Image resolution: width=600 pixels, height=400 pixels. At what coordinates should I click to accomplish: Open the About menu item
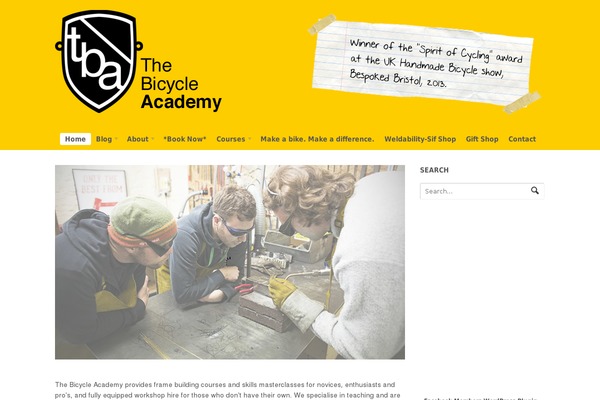coord(137,139)
